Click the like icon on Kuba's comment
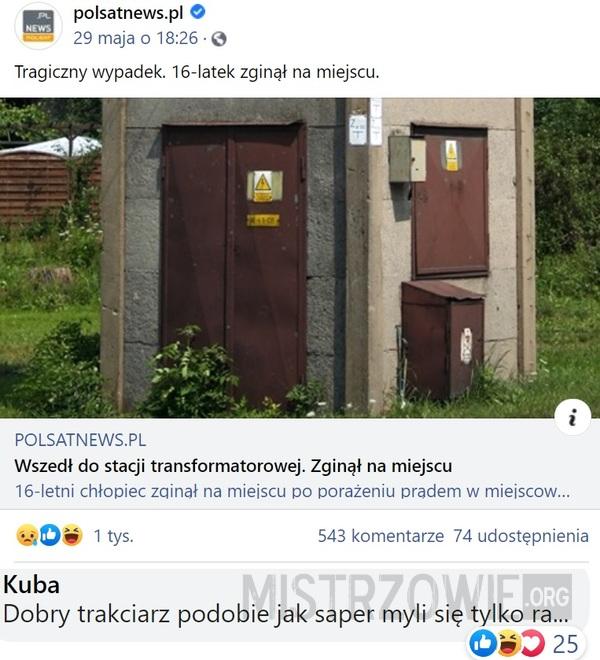 [483, 644]
